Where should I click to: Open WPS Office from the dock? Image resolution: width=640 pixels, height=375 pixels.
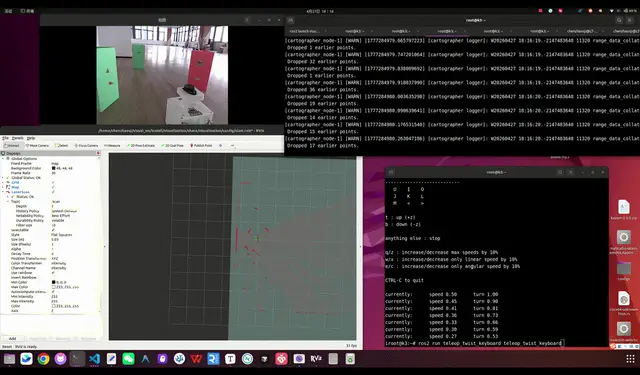pos(196,359)
